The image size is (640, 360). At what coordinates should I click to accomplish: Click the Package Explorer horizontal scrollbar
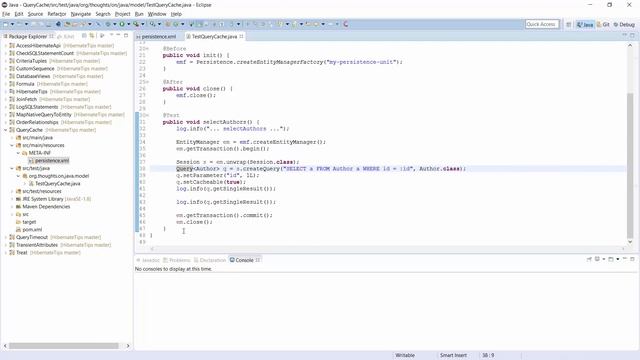(64, 346)
